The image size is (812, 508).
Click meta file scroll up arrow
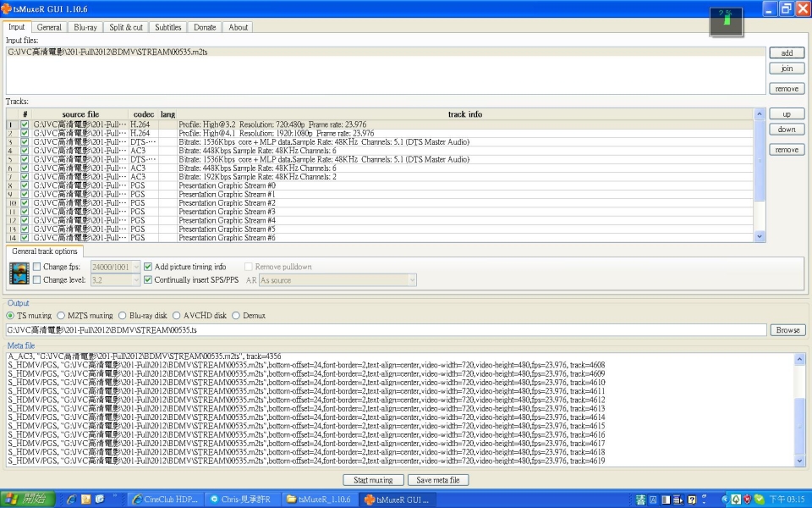(799, 359)
